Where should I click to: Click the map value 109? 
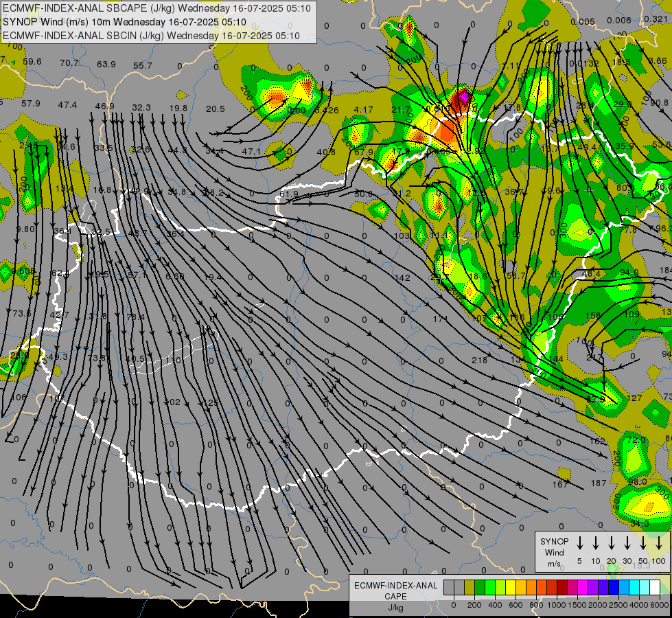coord(632,314)
